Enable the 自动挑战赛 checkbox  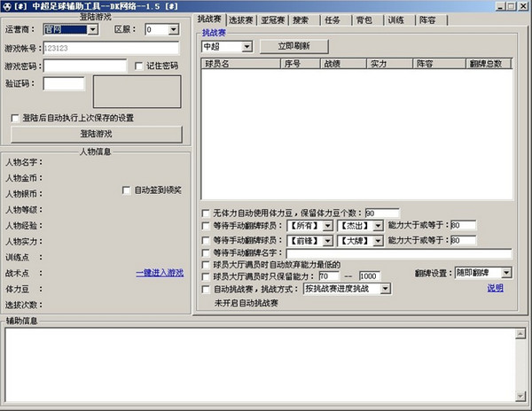[x=206, y=289]
